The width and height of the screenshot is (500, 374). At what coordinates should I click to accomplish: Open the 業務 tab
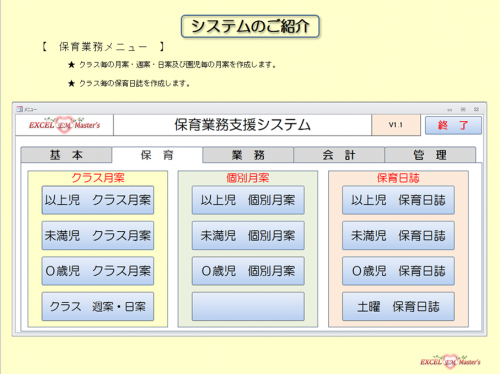pos(248,155)
